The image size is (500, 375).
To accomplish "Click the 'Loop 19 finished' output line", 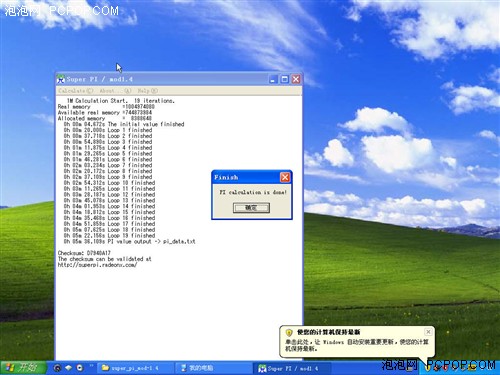I will pos(109,235).
